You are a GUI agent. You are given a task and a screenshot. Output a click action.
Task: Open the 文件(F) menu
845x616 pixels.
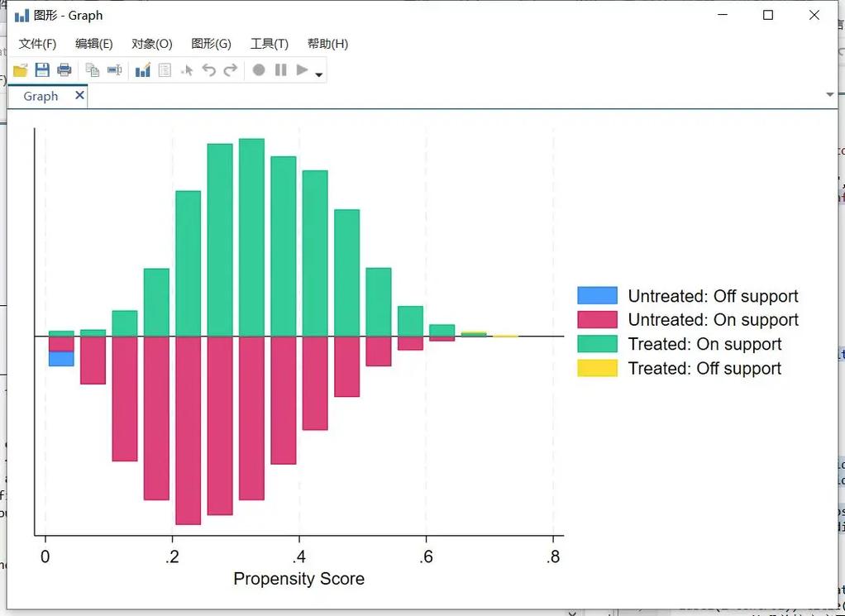pos(38,44)
